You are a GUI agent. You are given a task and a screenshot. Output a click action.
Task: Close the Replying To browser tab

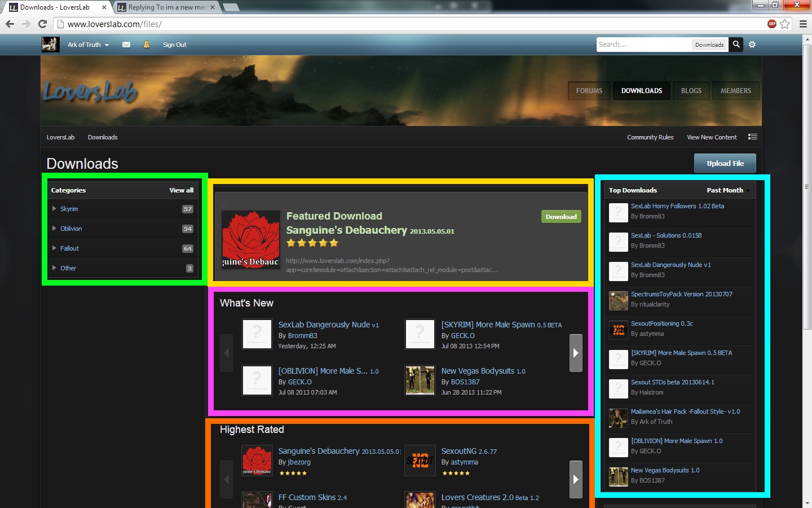click(x=213, y=7)
